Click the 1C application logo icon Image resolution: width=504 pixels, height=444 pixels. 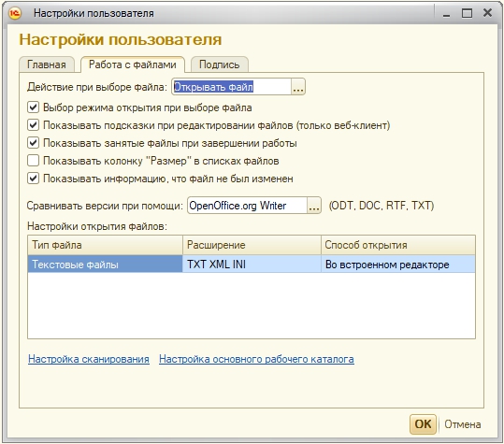coord(15,13)
